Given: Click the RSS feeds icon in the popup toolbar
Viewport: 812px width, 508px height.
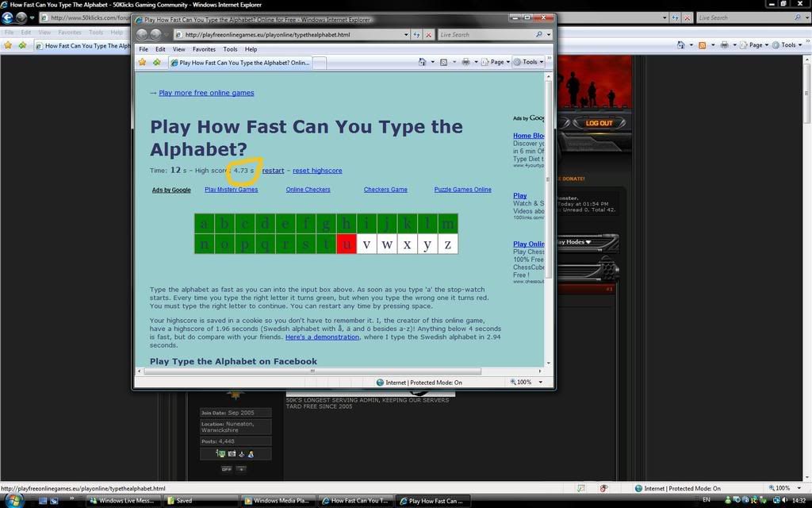Looking at the screenshot, I should 443,62.
